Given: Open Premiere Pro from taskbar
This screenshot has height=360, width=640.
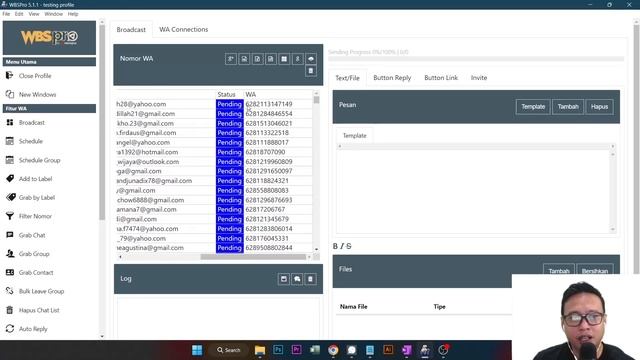Looking at the screenshot, I should click(296, 350).
